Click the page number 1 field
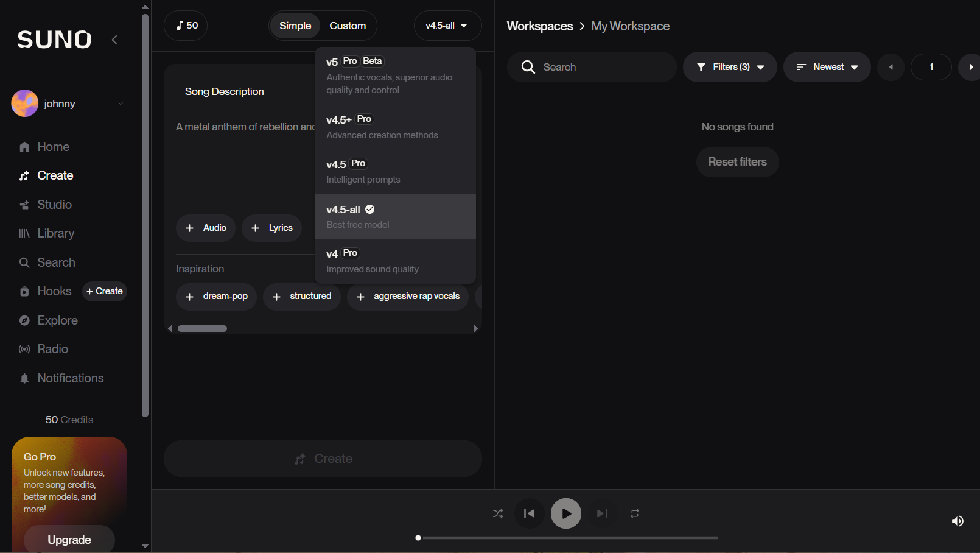Screen dimensions: 980x553 (931, 67)
